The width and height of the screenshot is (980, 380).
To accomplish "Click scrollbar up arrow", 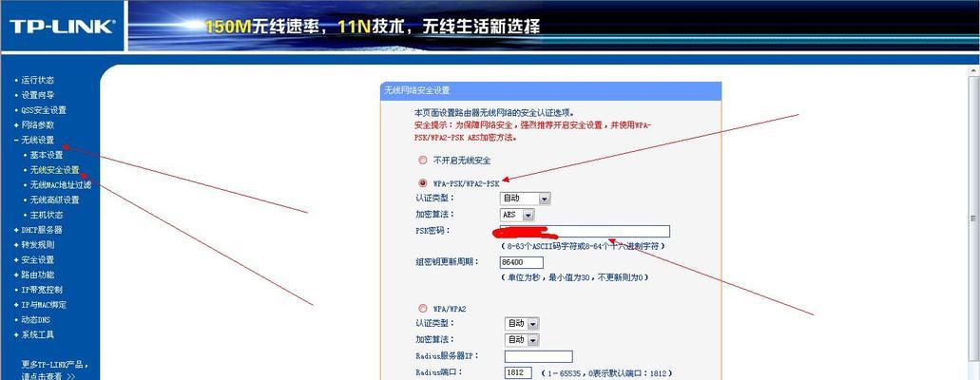I will pyautogui.click(x=972, y=72).
